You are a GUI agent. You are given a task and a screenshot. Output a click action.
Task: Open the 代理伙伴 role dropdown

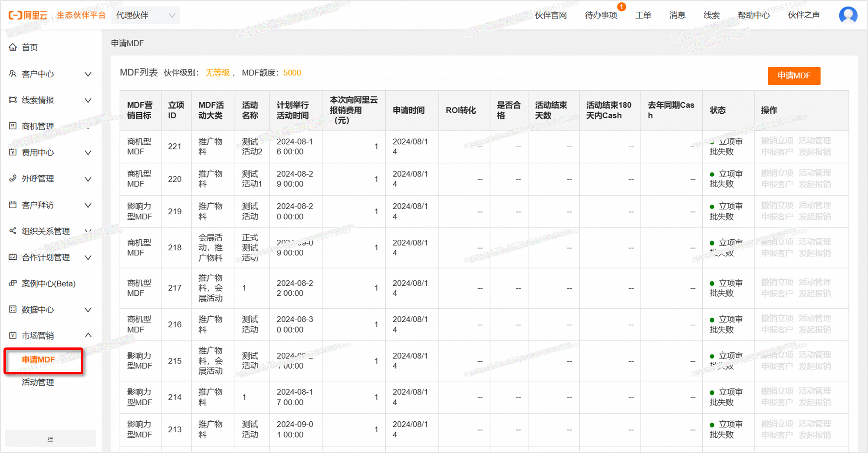[x=145, y=16]
